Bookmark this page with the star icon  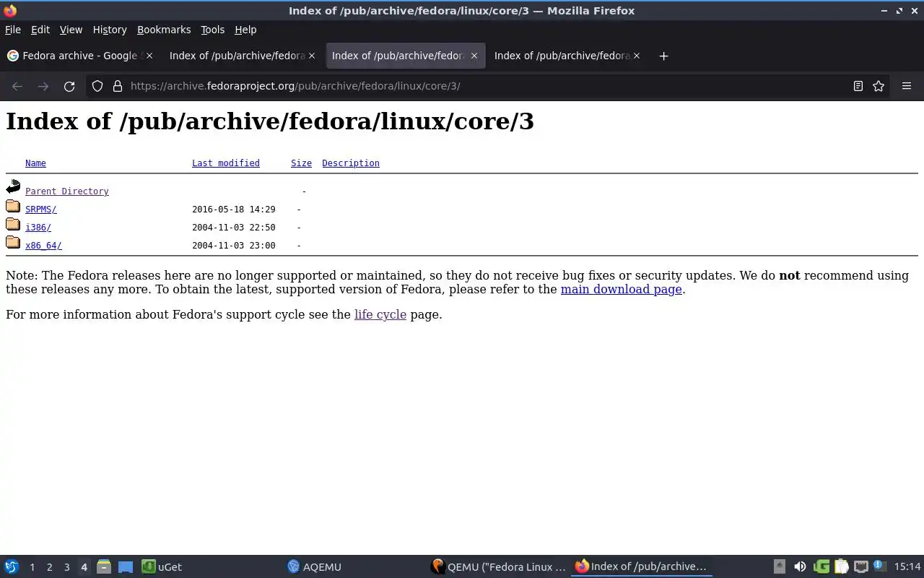(879, 86)
